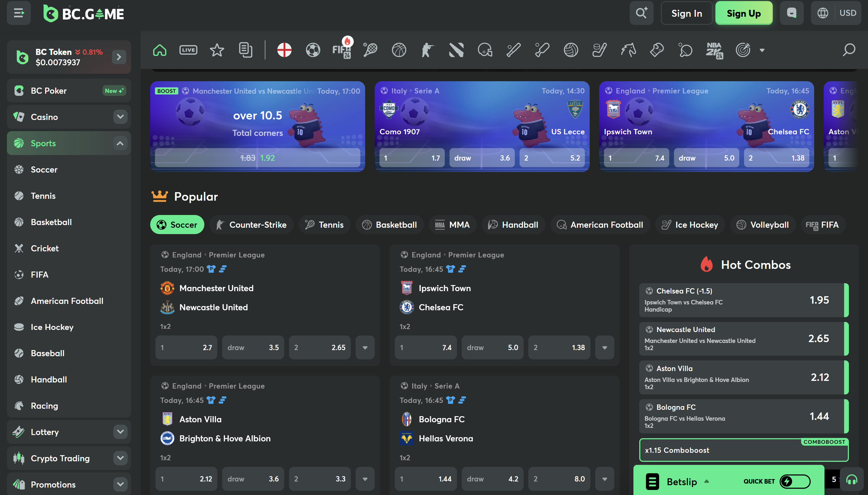The width and height of the screenshot is (868, 495).
Task: Click the favorites star icon
Action: pyautogui.click(x=217, y=50)
